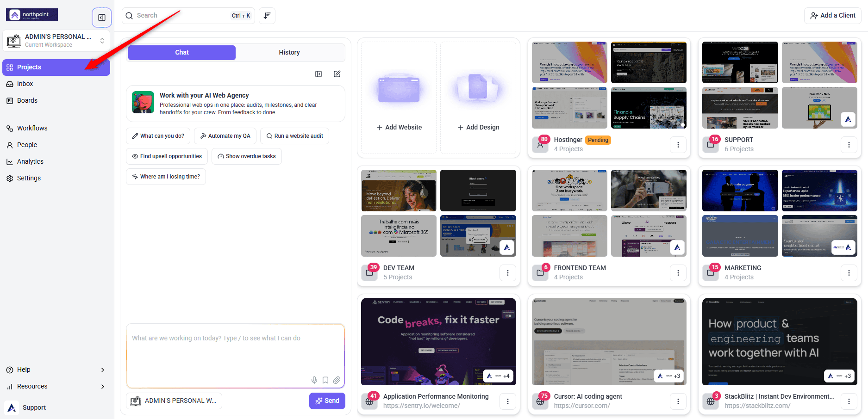Open Application Performance Monitoring options menu

[508, 401]
